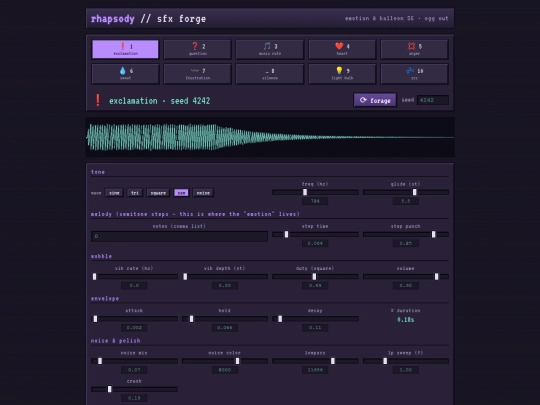Select the exclamation emotion preset
This screenshot has width=540, height=405.
point(125,49)
